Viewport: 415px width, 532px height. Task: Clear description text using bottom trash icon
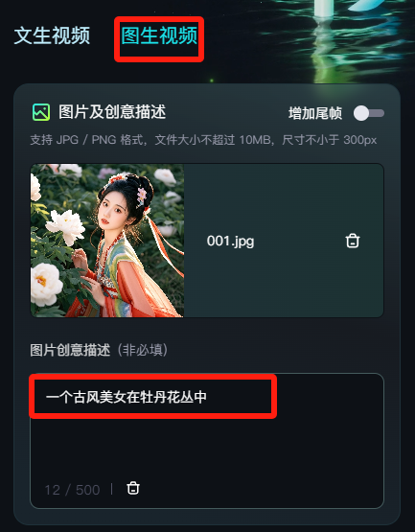[133, 488]
